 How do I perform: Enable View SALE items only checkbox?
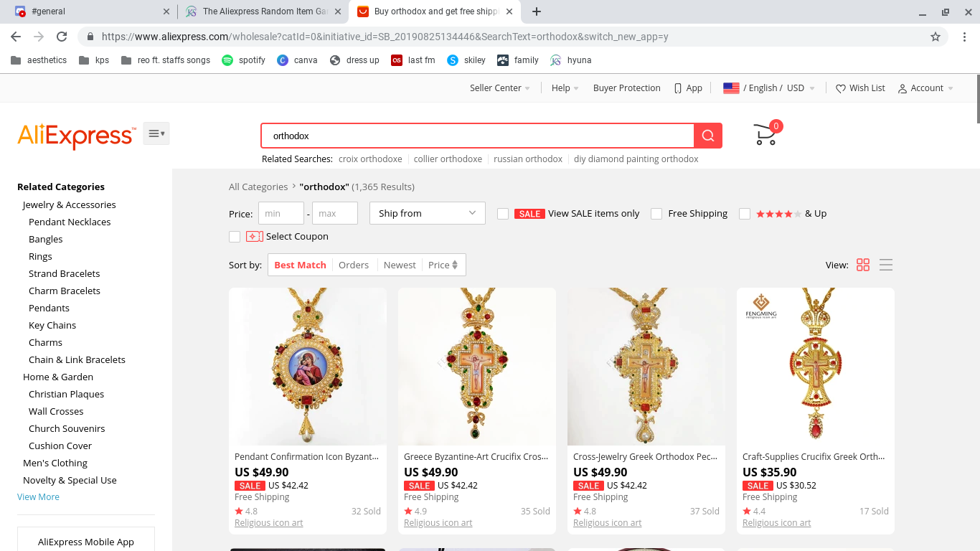[503, 214]
